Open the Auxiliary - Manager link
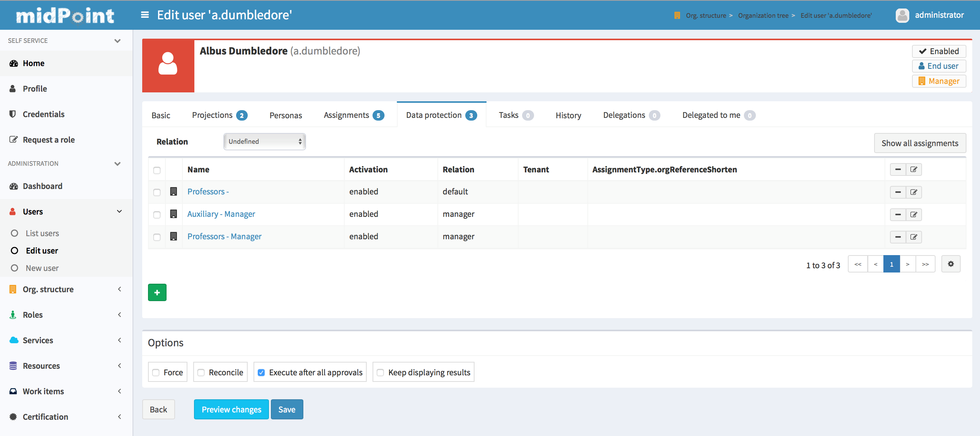 (x=221, y=214)
